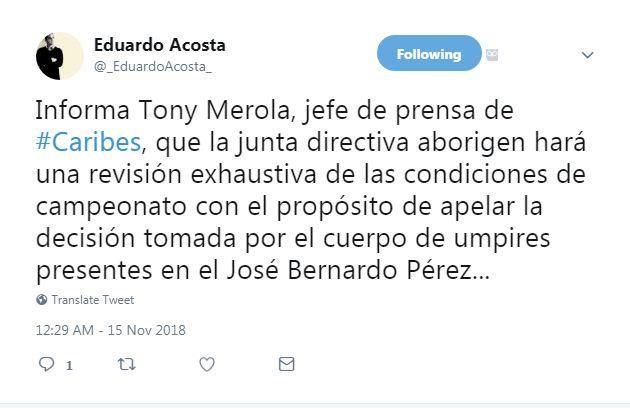This screenshot has height=408, width=630.
Task: Open the 12:29 AM - 15 Nov 2018 timestamp
Action: 110,330
